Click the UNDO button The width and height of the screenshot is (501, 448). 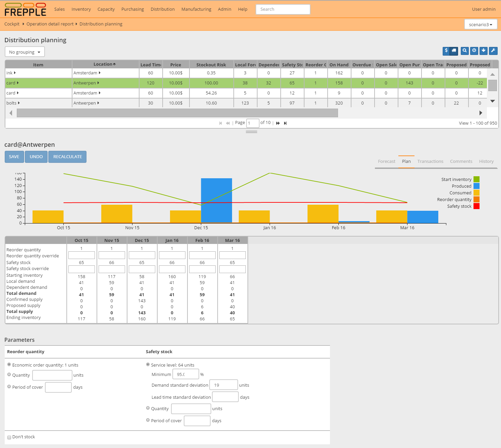click(x=36, y=157)
